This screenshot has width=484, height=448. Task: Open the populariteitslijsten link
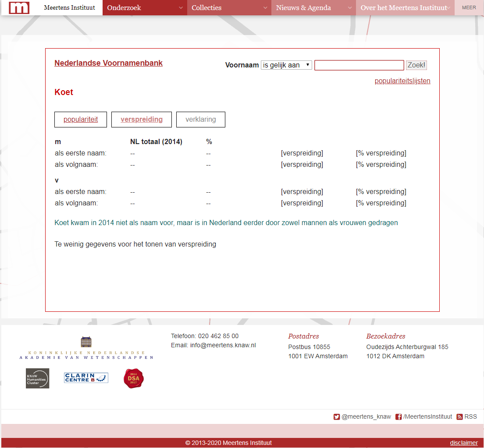click(x=402, y=81)
